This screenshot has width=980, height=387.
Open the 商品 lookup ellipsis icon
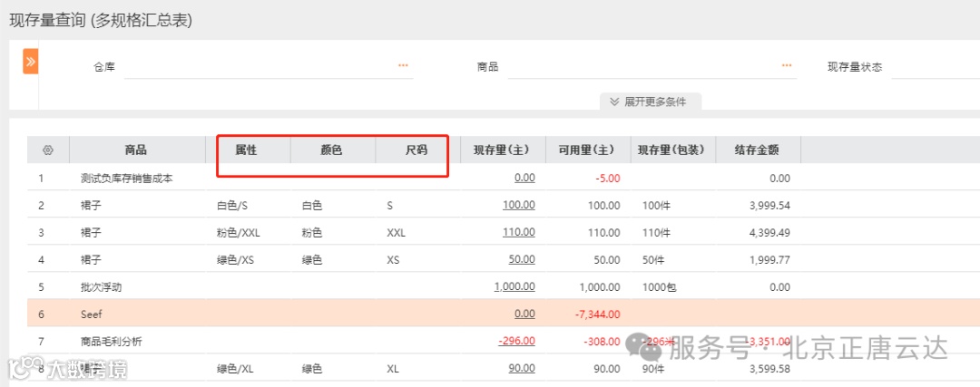787,65
